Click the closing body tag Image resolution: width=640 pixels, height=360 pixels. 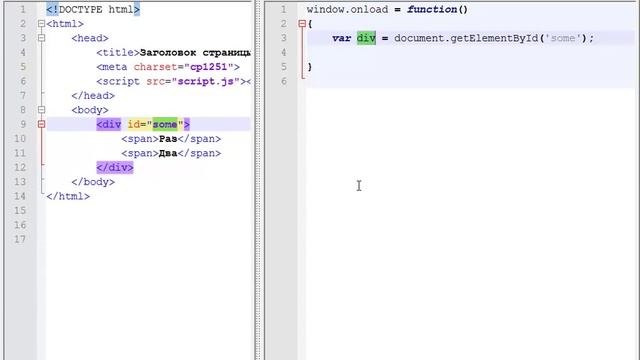(x=93, y=182)
